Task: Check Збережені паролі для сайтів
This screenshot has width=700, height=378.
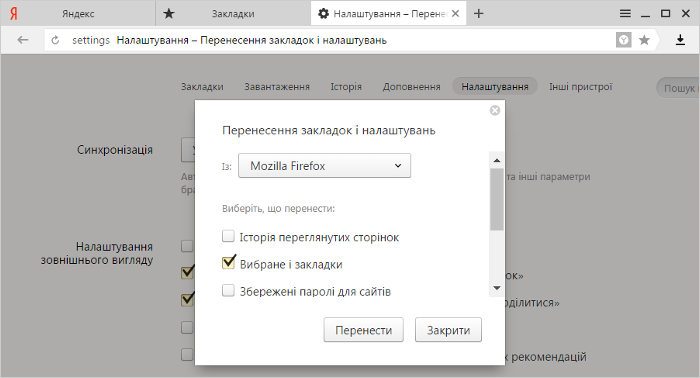Action: tap(228, 291)
